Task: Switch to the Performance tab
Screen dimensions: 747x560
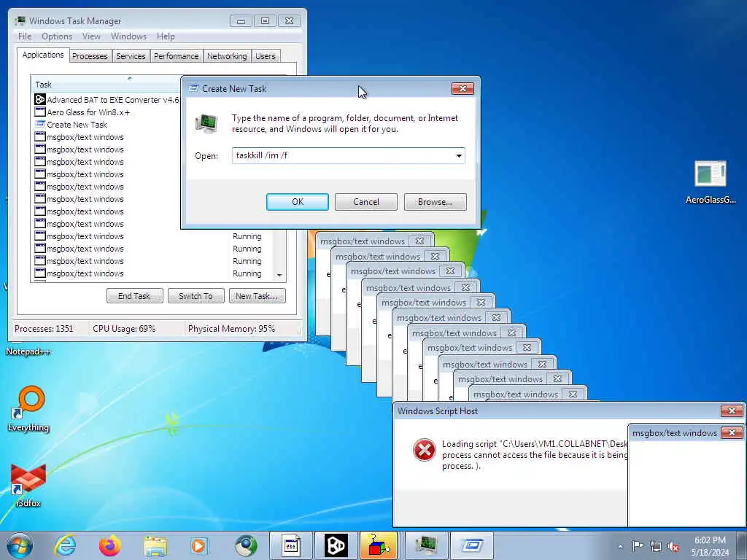Action: click(177, 56)
